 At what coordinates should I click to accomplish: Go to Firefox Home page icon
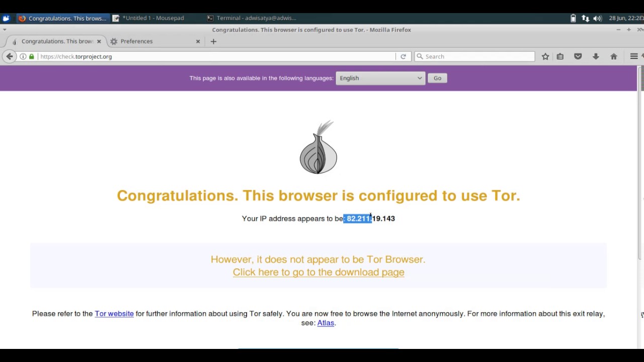click(x=614, y=56)
